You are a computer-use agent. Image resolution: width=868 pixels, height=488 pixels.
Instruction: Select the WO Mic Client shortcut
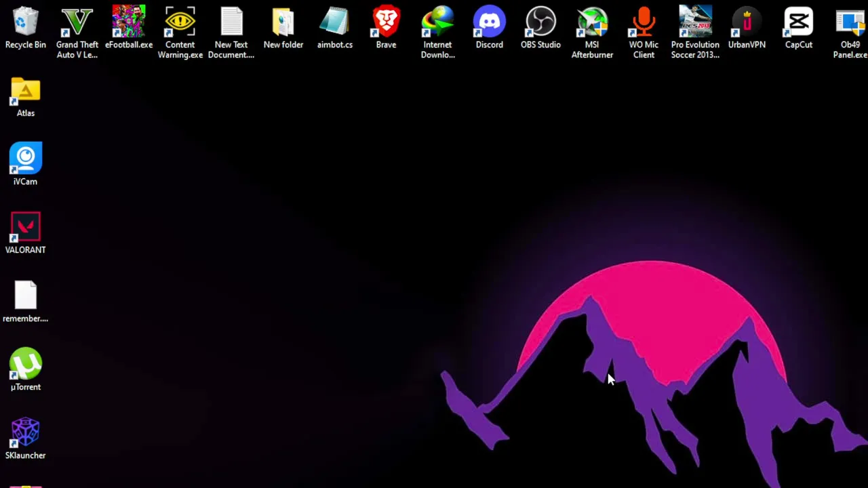[644, 32]
